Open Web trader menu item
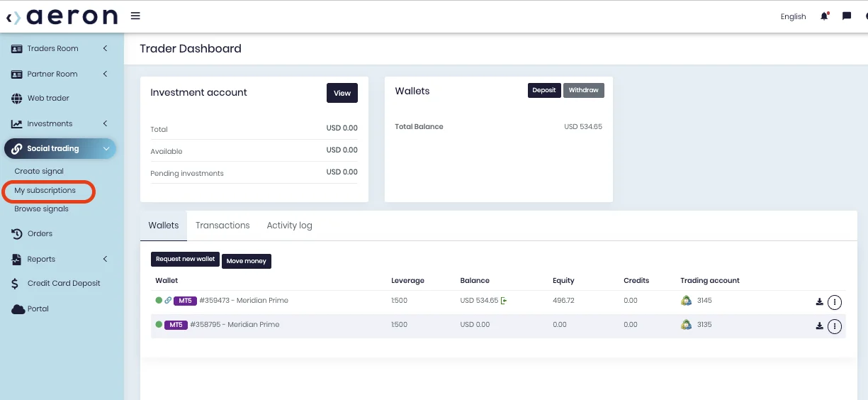 tap(48, 99)
